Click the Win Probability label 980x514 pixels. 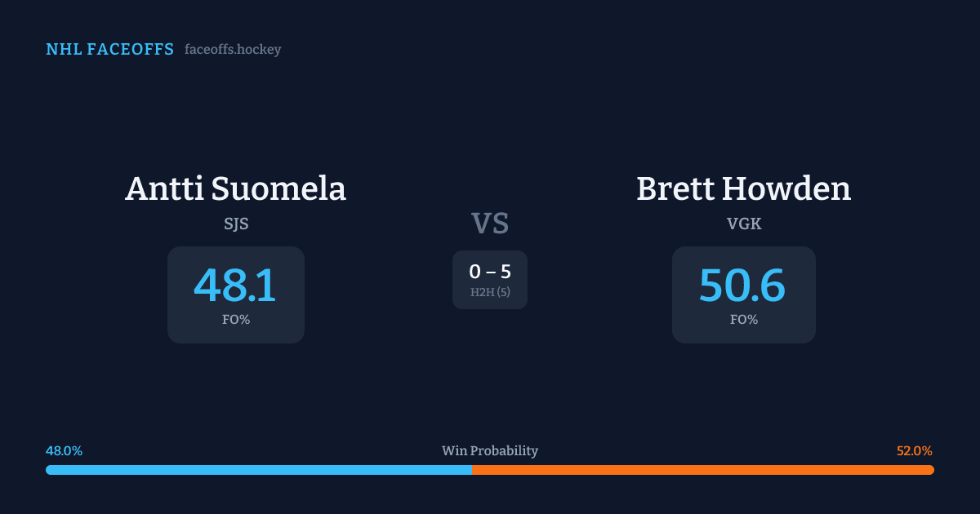tap(490, 450)
